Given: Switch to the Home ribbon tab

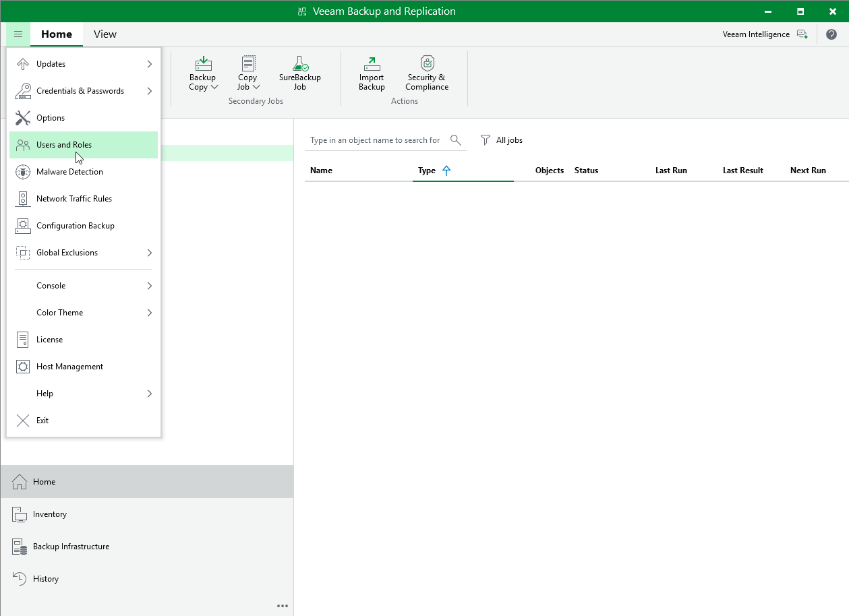Looking at the screenshot, I should click(57, 34).
